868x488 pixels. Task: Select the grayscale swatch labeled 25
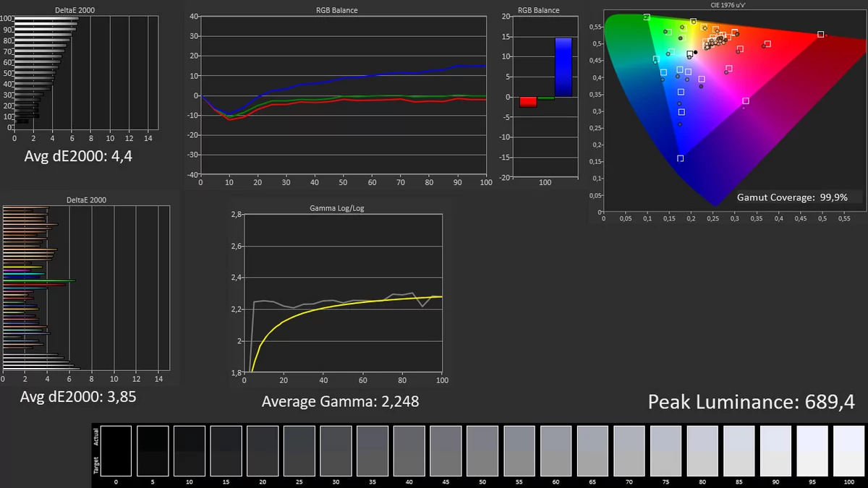[299, 450]
